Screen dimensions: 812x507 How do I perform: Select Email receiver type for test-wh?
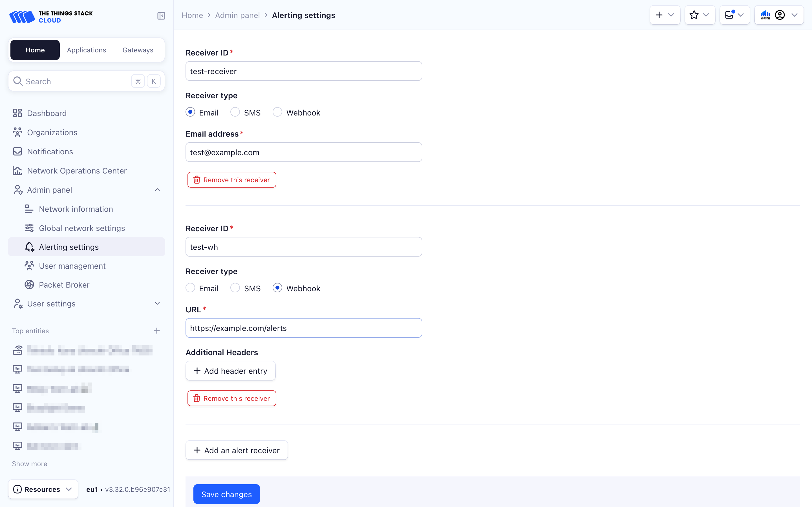[190, 288]
